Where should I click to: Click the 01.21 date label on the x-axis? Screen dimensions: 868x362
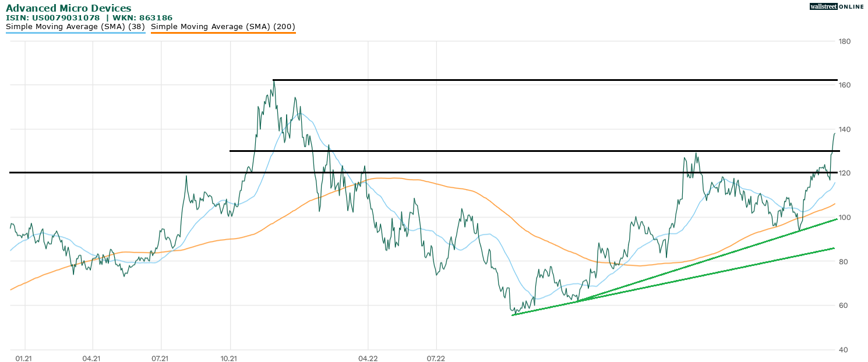(x=23, y=359)
